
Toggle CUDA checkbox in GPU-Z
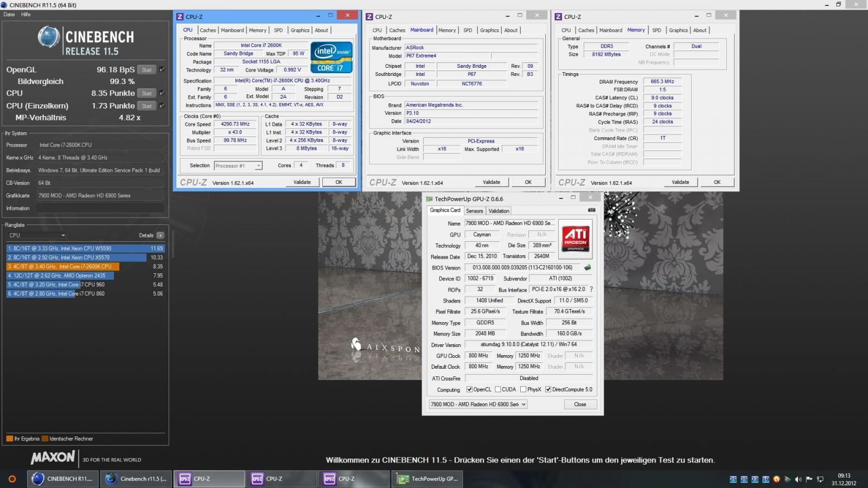coord(497,389)
